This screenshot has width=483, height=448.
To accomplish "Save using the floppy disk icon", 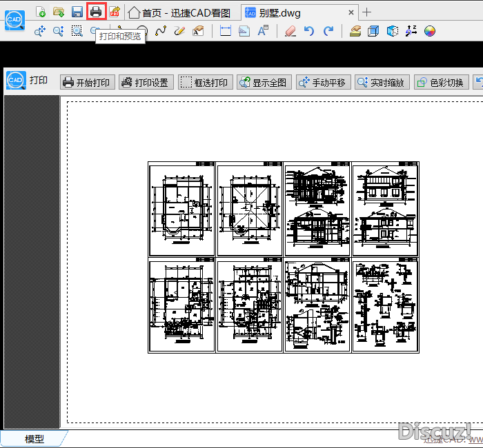I will [77, 12].
